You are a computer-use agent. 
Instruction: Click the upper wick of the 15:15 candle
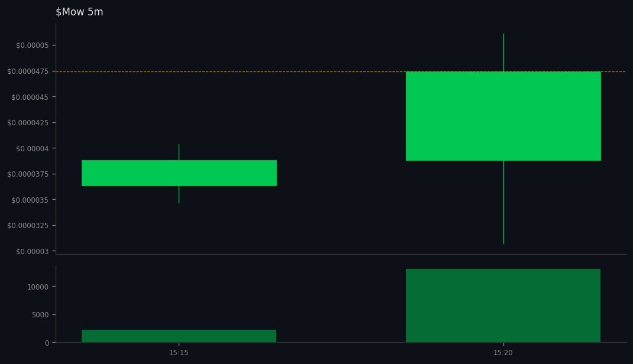pos(179,151)
